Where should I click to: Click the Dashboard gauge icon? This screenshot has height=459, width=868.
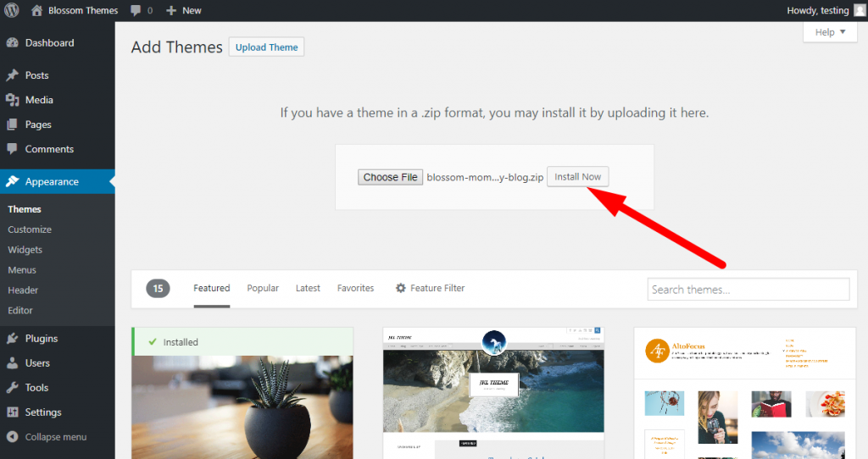(12, 43)
